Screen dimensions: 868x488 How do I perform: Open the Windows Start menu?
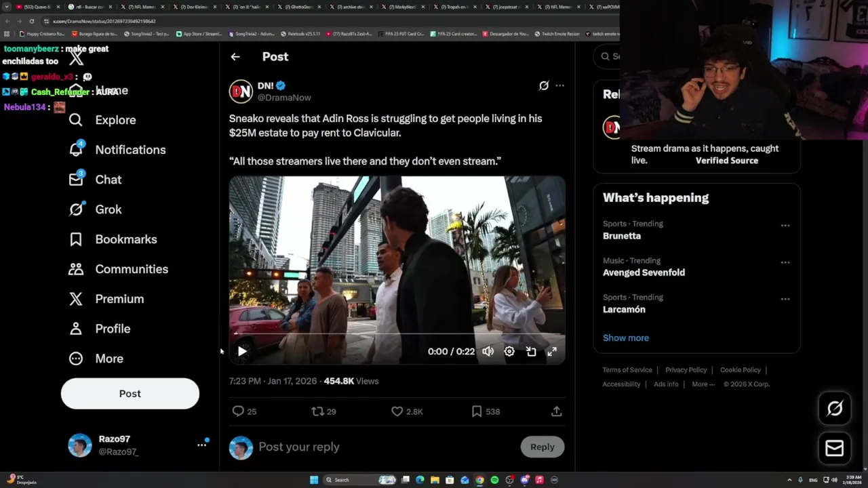click(314, 480)
